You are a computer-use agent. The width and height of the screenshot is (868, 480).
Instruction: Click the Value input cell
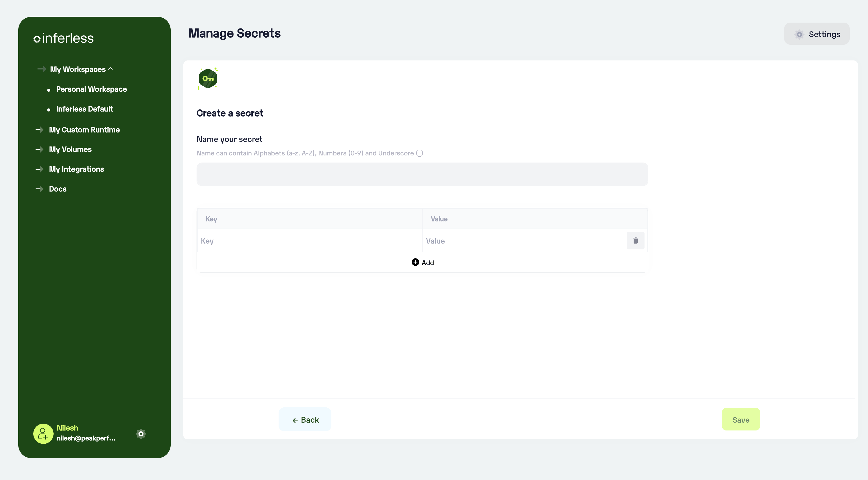[523, 241]
